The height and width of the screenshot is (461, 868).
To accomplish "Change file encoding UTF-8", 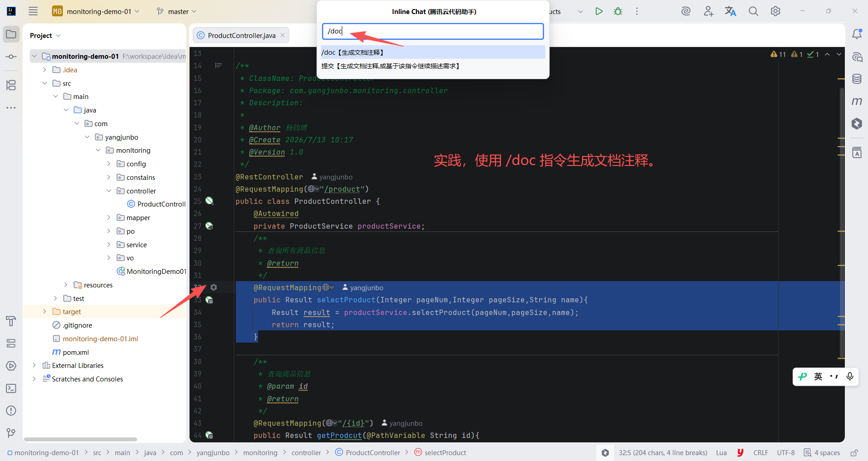I will [x=786, y=453].
